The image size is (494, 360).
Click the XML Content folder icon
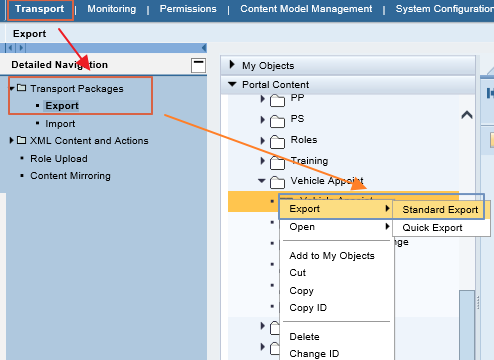tap(21, 140)
